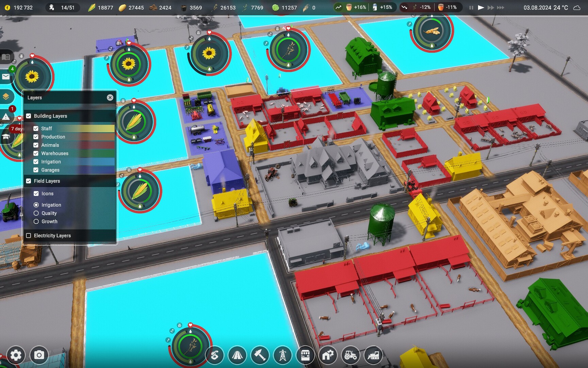
Task: Pause the game simulation
Action: pos(471,7)
